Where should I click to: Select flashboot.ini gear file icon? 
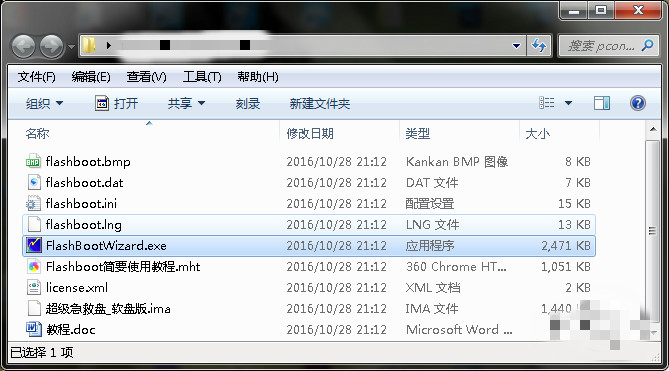[33, 203]
